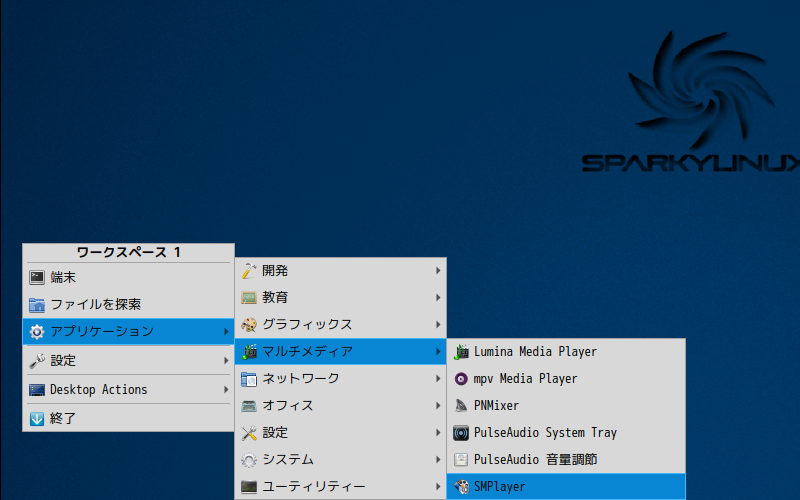Viewport: 800px width, 500px height.
Task: Click the ワークスペース 1 menu title
Action: coord(128,253)
